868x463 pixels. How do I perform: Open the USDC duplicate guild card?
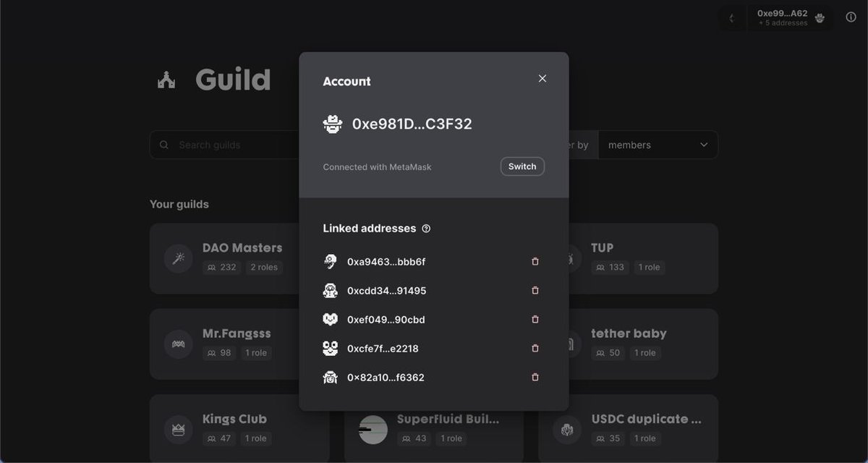(629, 428)
